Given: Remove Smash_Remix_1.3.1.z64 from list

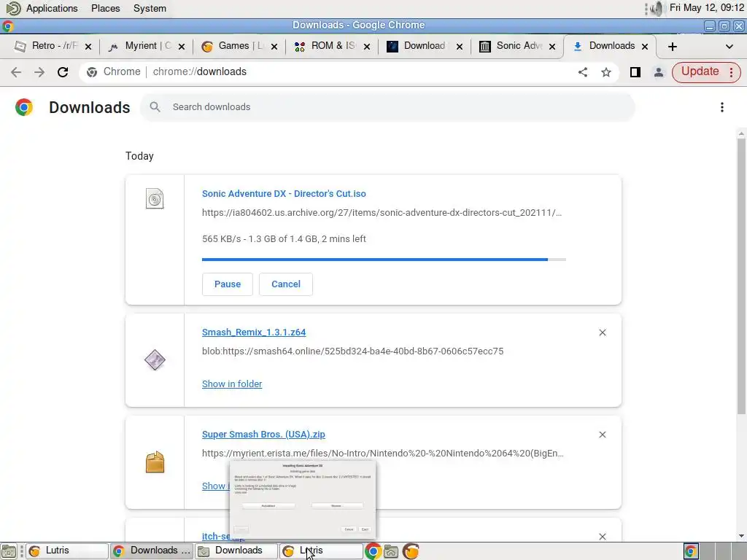Looking at the screenshot, I should pos(602,332).
